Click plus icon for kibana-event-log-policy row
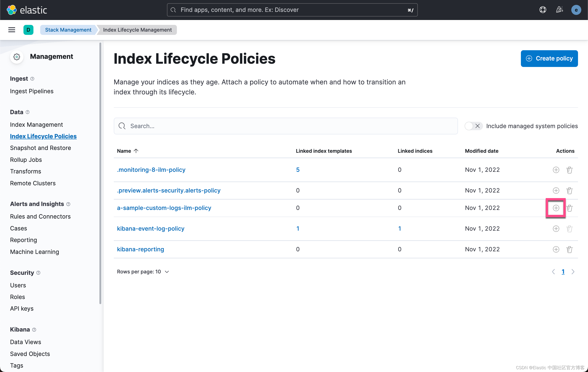The image size is (588, 372). click(x=556, y=229)
